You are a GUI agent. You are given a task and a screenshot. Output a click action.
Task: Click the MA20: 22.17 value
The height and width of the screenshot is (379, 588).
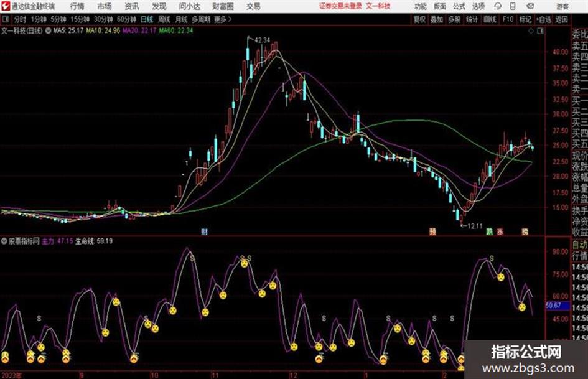tap(139, 30)
